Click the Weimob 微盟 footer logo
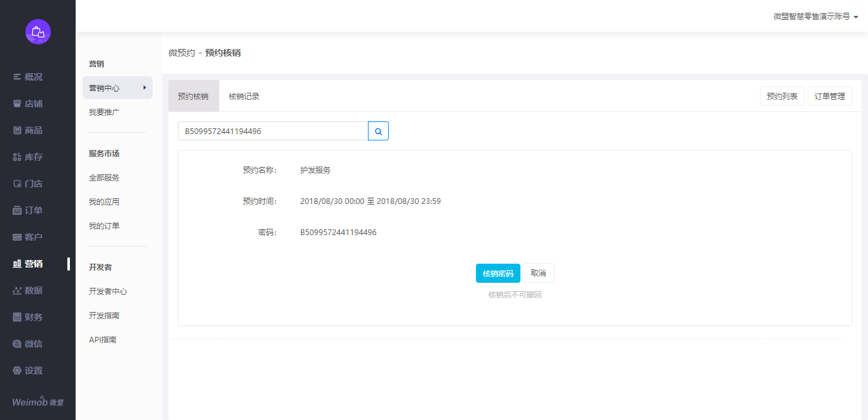Viewport: 868px width, 420px height. 37,402
